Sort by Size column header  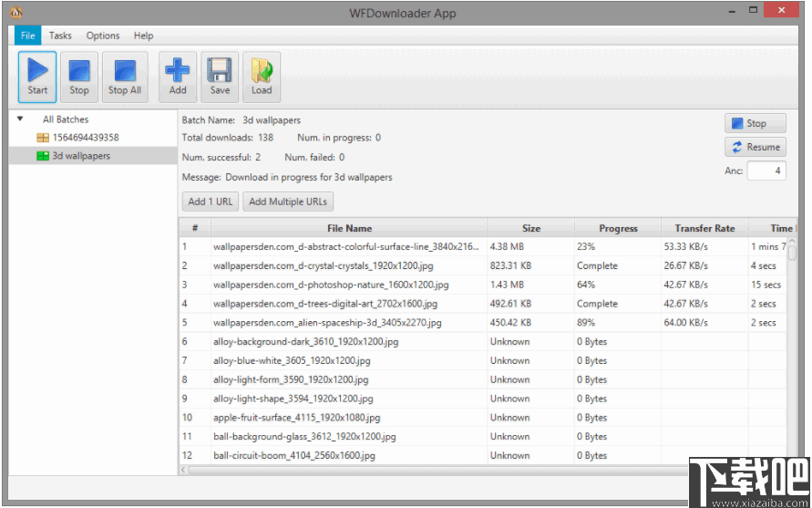pos(530,228)
